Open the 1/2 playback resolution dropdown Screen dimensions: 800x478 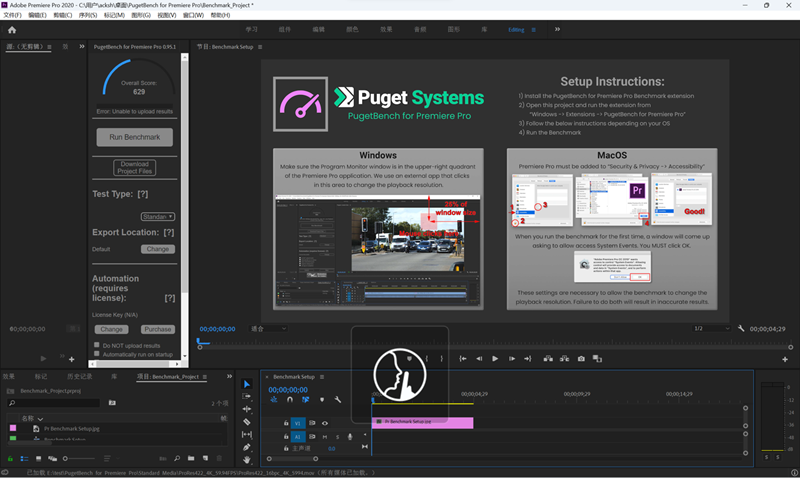(712, 329)
